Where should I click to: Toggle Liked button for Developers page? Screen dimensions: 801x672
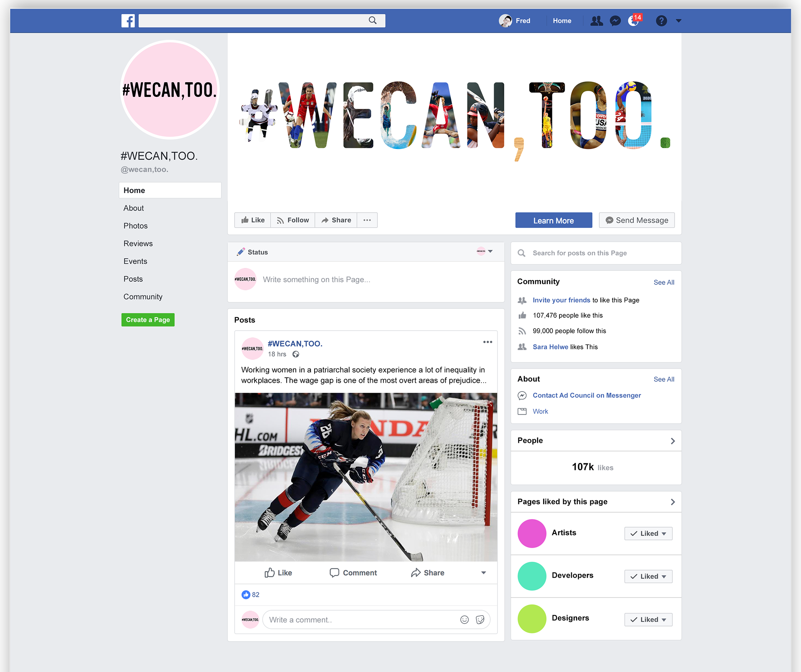tap(648, 576)
